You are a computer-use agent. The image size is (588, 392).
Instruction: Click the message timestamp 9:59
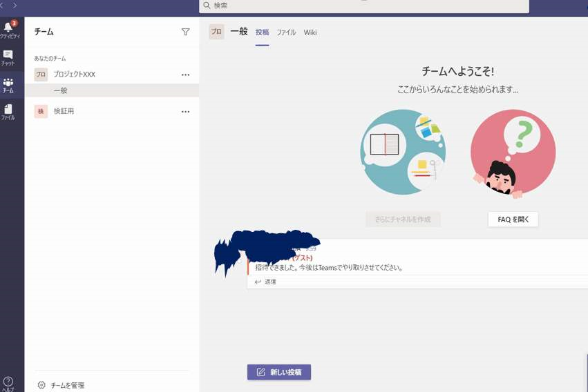coord(311,248)
